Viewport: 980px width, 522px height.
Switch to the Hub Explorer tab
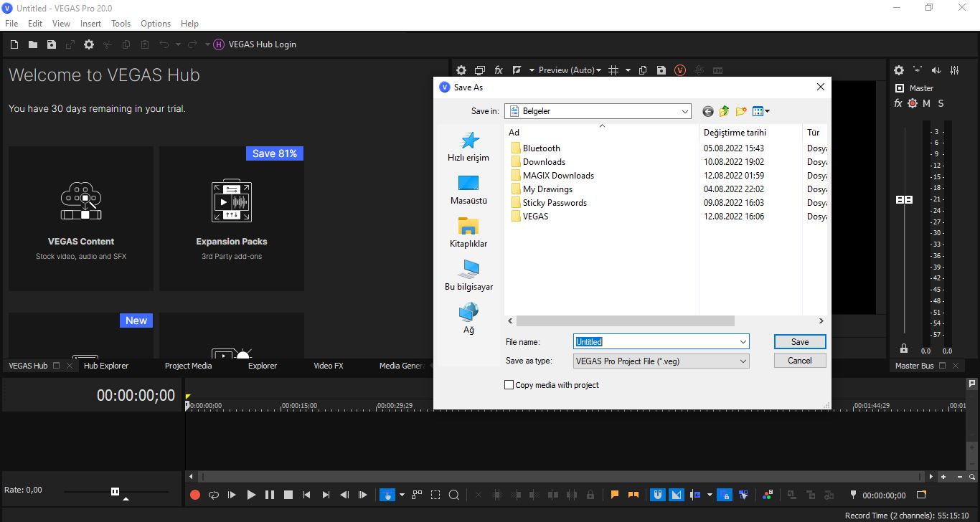point(106,366)
